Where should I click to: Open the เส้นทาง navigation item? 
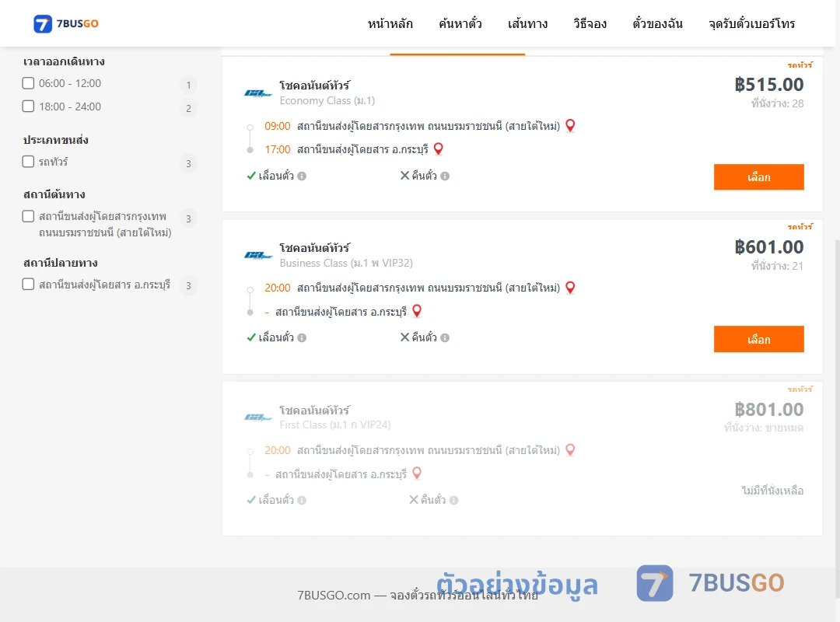pos(527,23)
